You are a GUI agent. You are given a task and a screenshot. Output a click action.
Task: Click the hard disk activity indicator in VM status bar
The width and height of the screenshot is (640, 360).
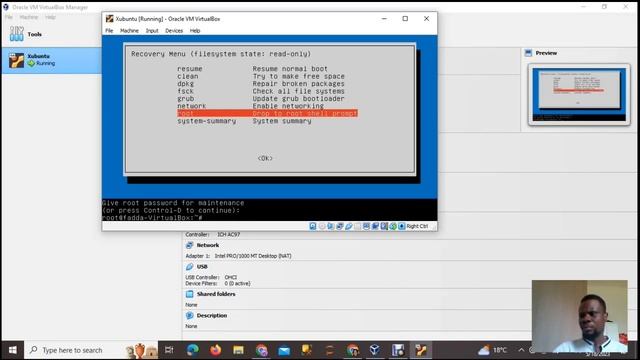coord(313,226)
